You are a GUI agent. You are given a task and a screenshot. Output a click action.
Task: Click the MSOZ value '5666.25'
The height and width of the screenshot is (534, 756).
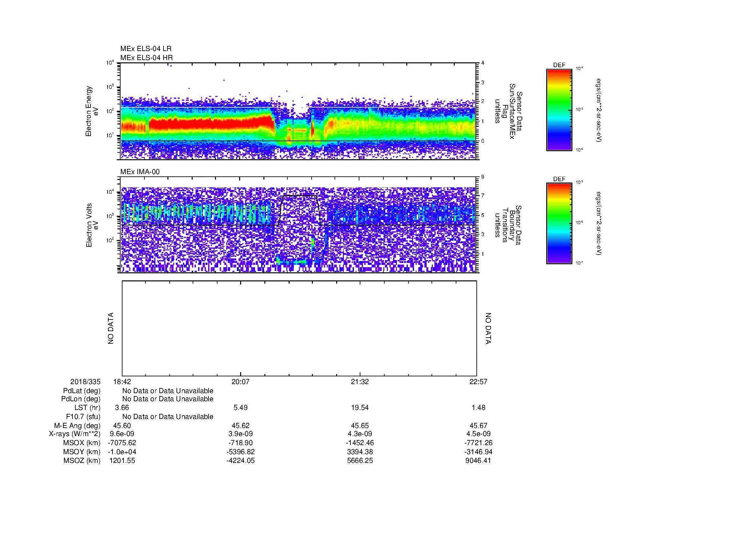coord(360,461)
